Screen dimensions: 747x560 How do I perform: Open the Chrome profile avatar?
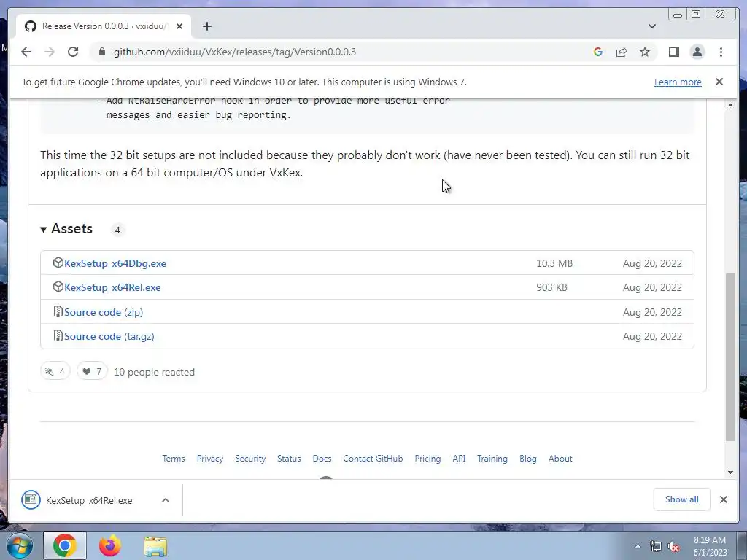(x=697, y=52)
